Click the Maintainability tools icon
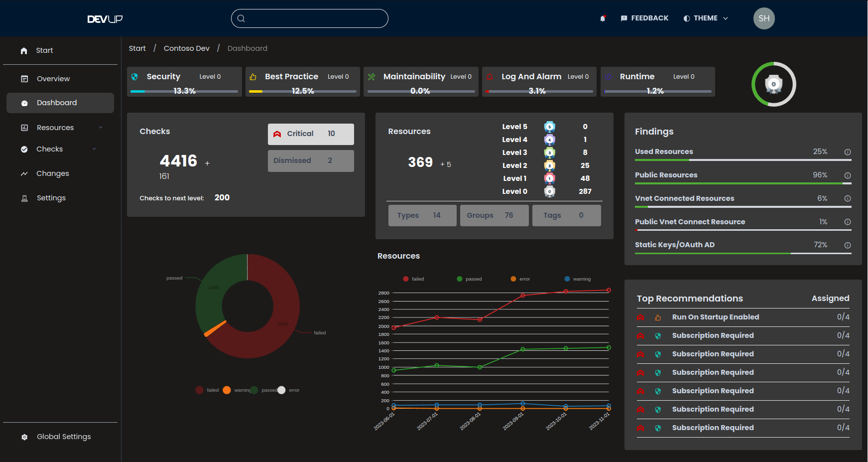868x462 pixels. 372,77
